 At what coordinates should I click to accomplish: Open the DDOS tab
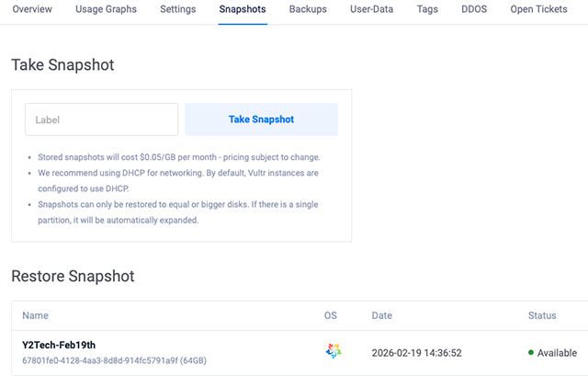[474, 9]
